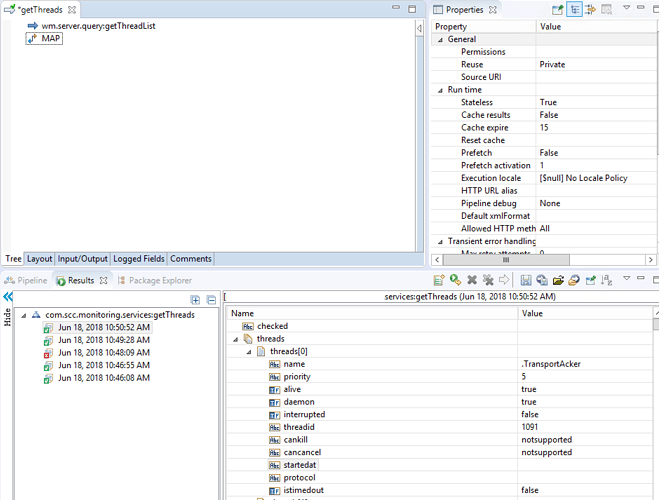Select result Jun 18, 2018 10:46:55 AM

97,365
